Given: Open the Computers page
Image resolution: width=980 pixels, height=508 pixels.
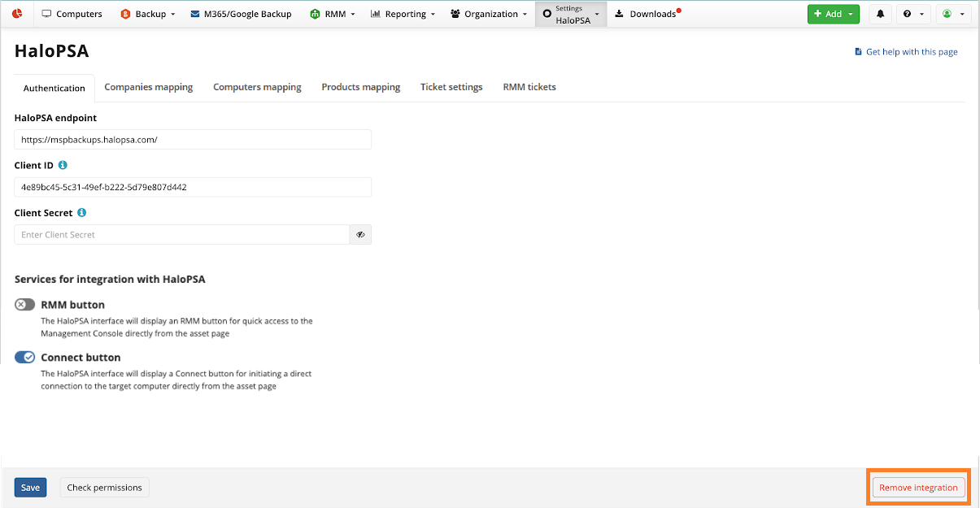Looking at the screenshot, I should pyautogui.click(x=72, y=14).
